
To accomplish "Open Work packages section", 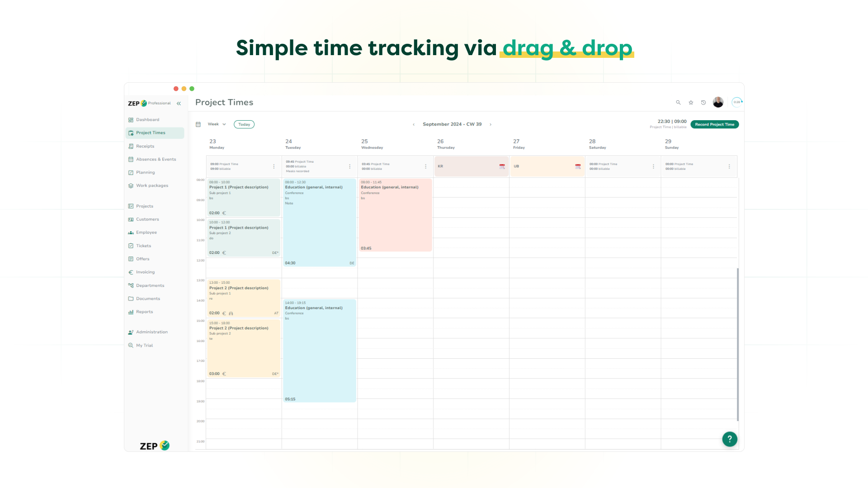I will pyautogui.click(x=151, y=185).
